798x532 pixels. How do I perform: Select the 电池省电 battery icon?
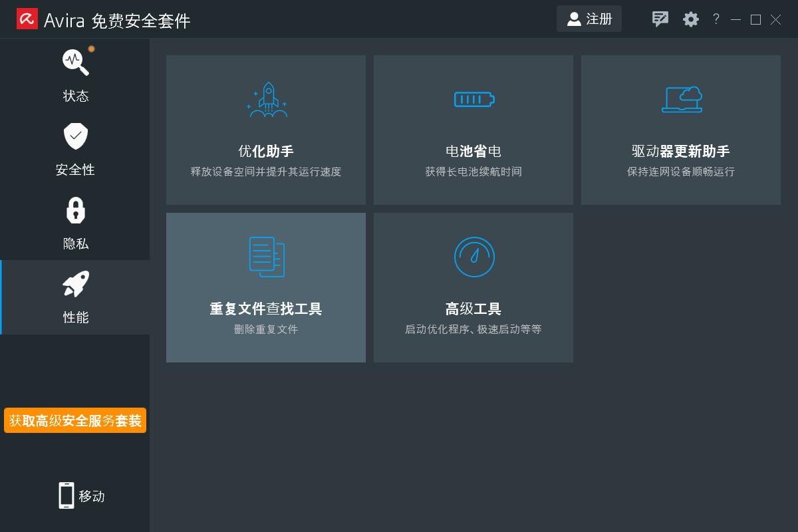[x=473, y=98]
